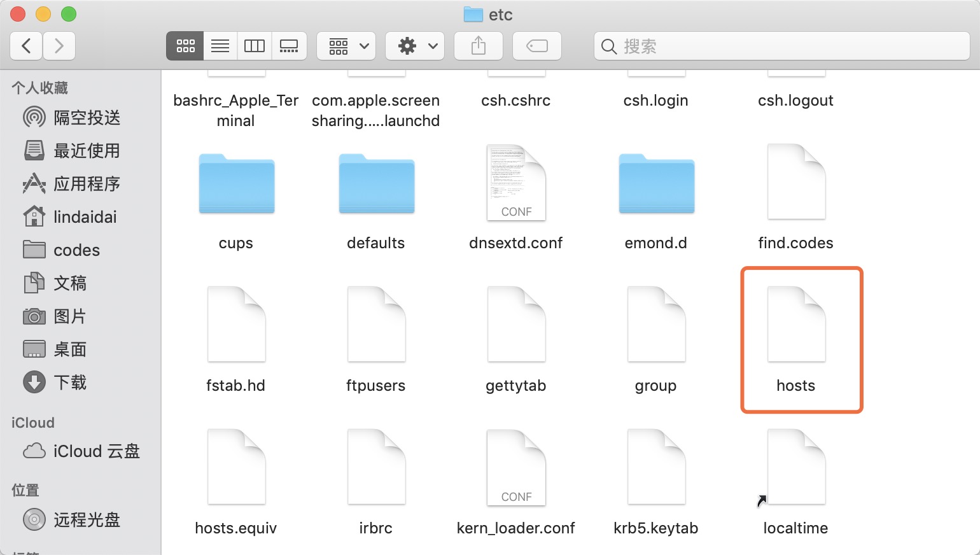This screenshot has width=980, height=555.
Task: Click the 位置 sidebar section header
Action: [x=25, y=490]
